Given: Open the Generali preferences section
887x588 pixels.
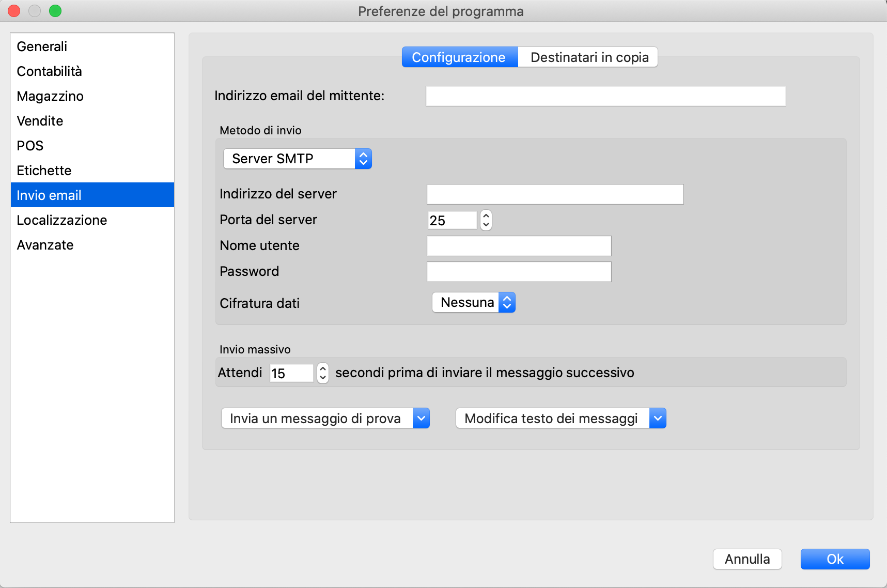Looking at the screenshot, I should (42, 47).
